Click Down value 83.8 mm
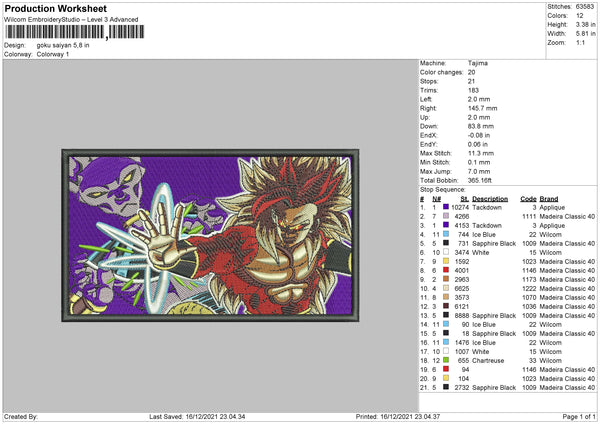 481,126
